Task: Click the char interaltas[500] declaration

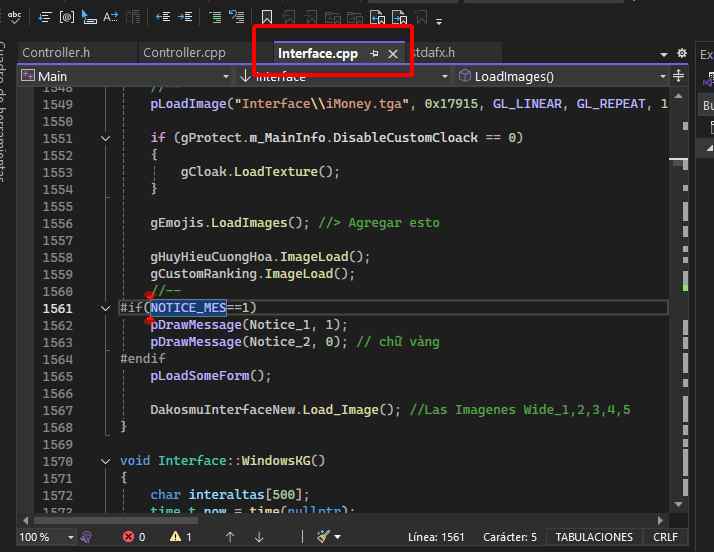Action: 230,495
